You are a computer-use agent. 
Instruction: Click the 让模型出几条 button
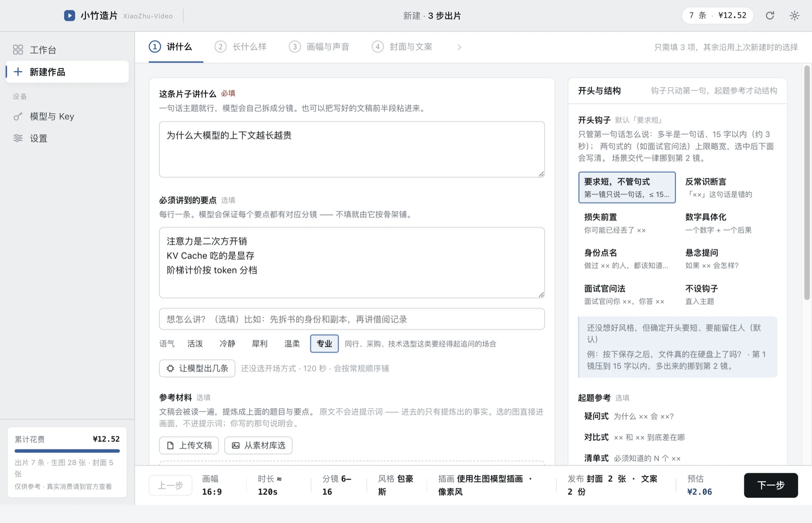197,368
